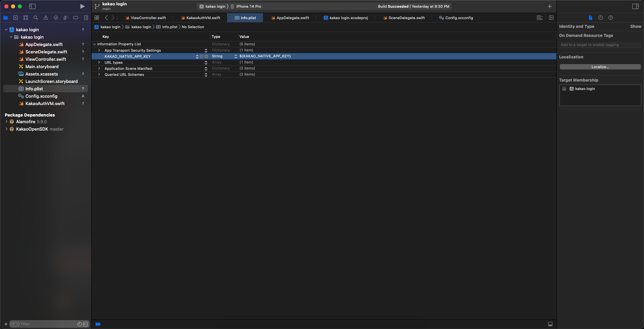Switch to the ViewController.swift tab
The image size is (644, 329).
click(x=145, y=18)
